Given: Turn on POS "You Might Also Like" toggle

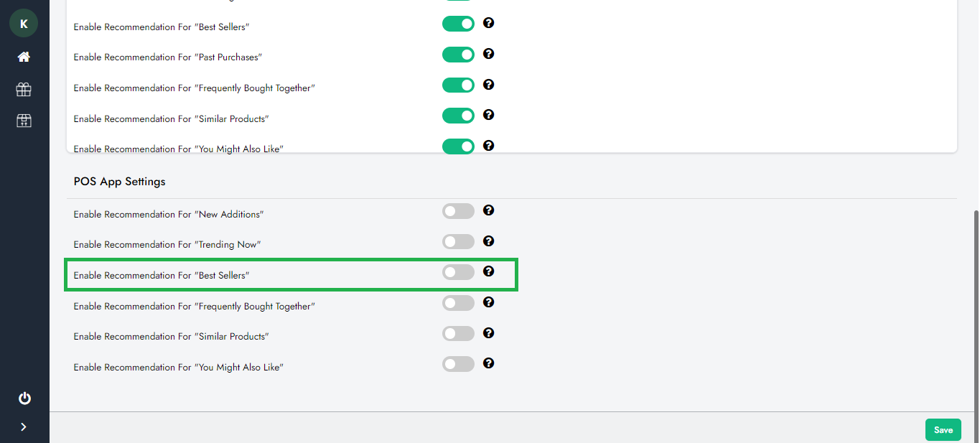Looking at the screenshot, I should click(x=458, y=364).
